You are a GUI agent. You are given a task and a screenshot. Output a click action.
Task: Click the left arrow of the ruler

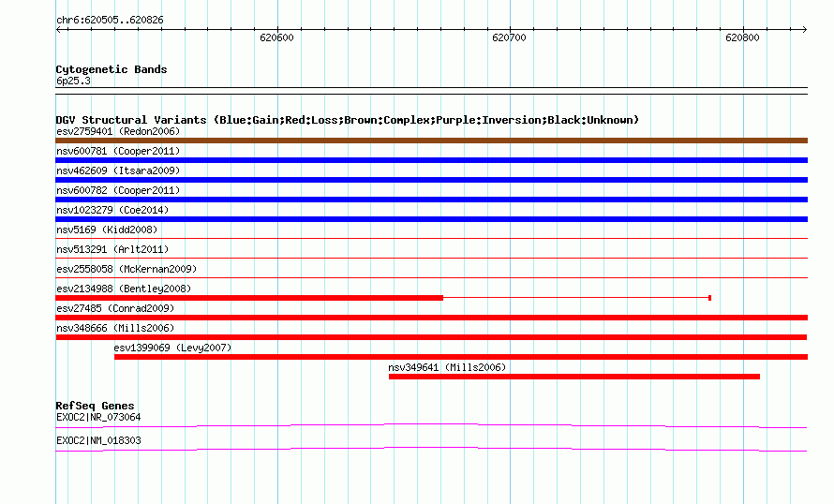tap(58, 29)
